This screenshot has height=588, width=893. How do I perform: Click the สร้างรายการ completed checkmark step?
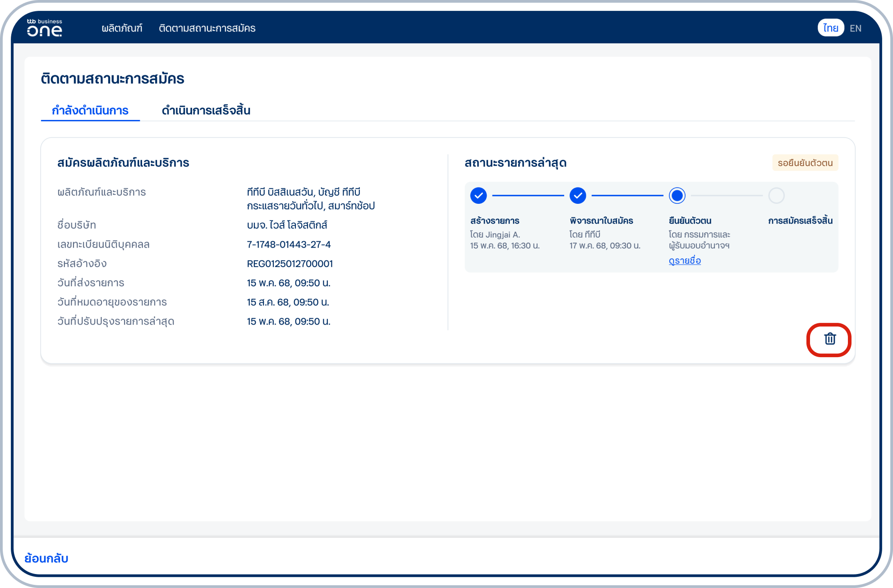[x=478, y=196]
